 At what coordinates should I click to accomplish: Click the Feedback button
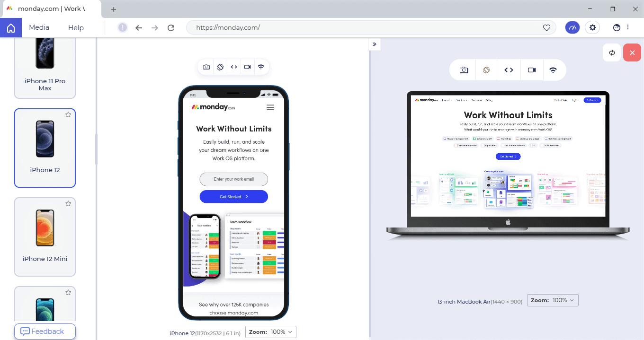(45, 331)
